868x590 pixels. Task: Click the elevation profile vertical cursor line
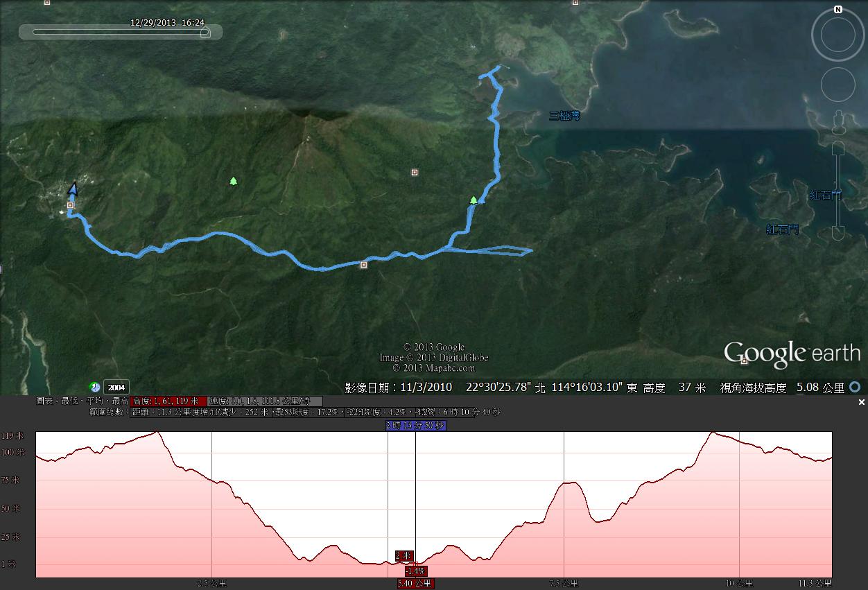[415, 504]
